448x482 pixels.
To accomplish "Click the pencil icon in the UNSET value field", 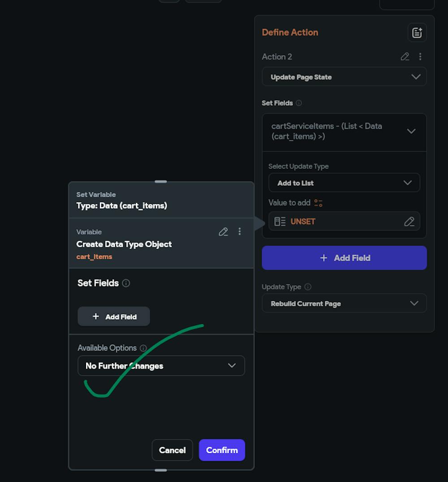I will point(409,221).
